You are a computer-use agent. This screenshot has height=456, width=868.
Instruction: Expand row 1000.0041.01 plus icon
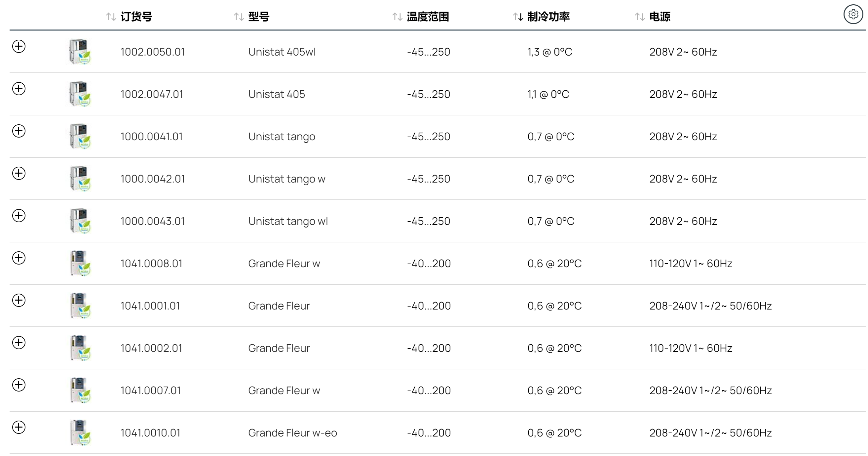click(x=19, y=131)
